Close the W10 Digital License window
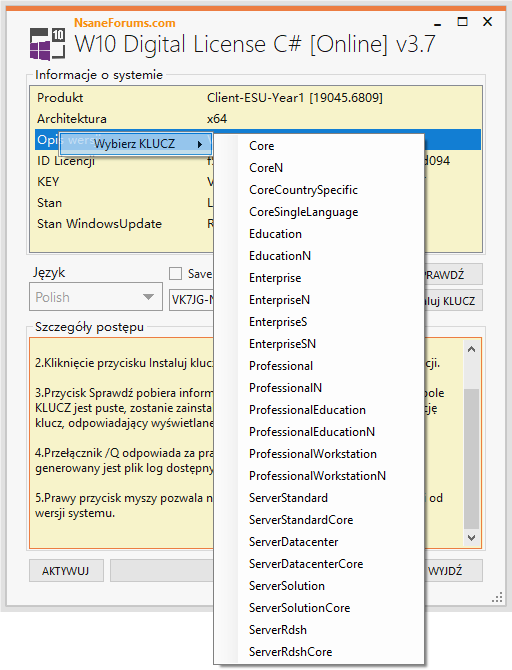This screenshot has height=670, width=512. coord(487,22)
